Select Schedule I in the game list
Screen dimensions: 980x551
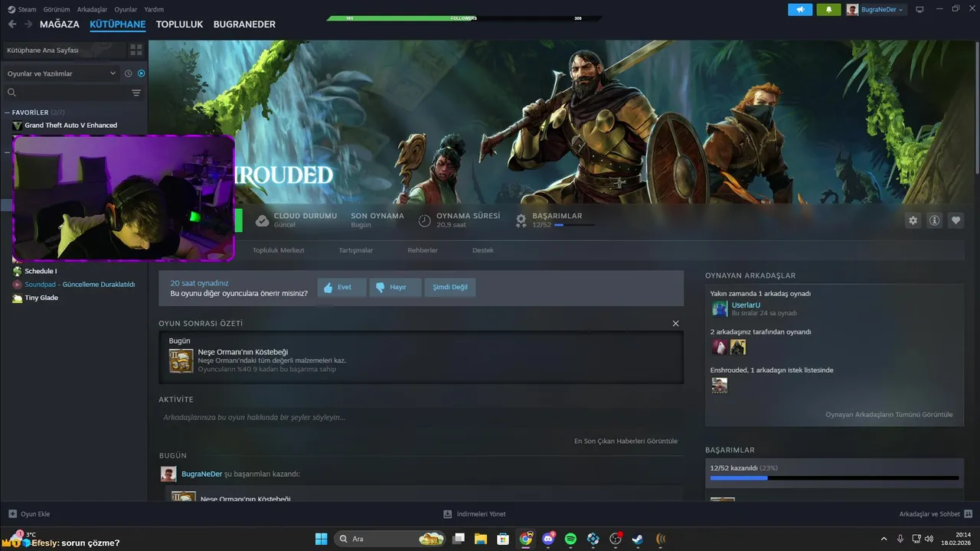pos(41,271)
